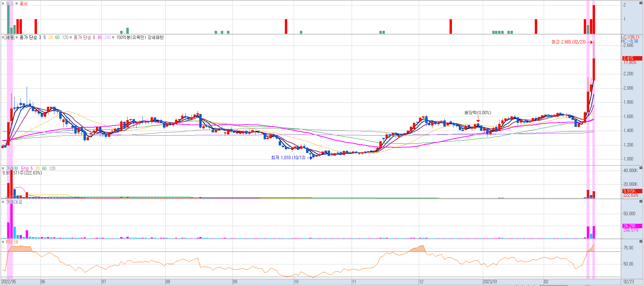This screenshot has width=644, height=286.
Task: Click the 2,600 price axis label
Action: [x=628, y=45]
